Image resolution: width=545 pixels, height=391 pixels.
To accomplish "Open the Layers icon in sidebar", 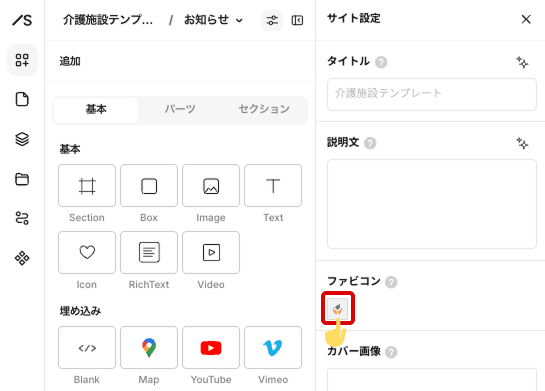I will (22, 139).
